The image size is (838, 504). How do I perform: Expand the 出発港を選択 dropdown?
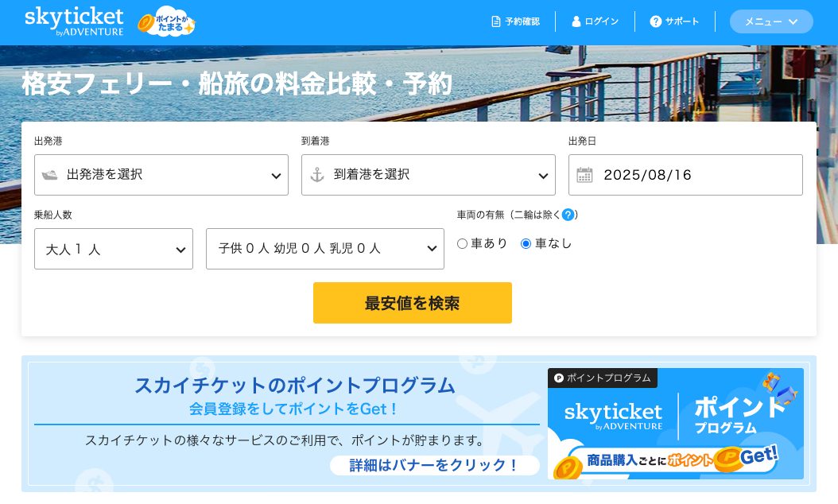[x=161, y=175]
